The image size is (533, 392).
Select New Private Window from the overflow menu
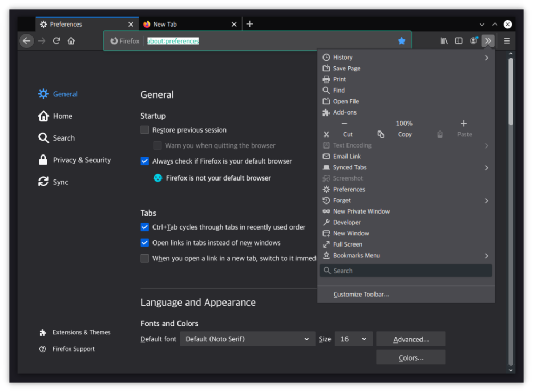pos(361,211)
